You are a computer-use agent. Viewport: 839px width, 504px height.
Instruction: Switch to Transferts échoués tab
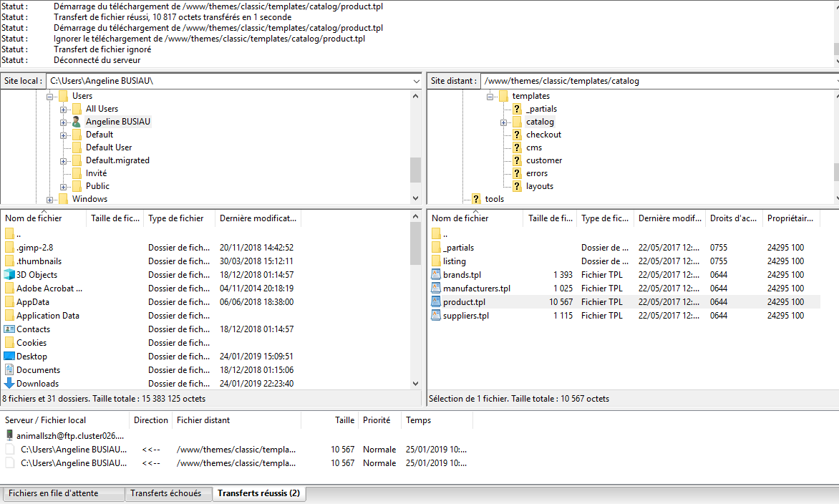coord(166,493)
